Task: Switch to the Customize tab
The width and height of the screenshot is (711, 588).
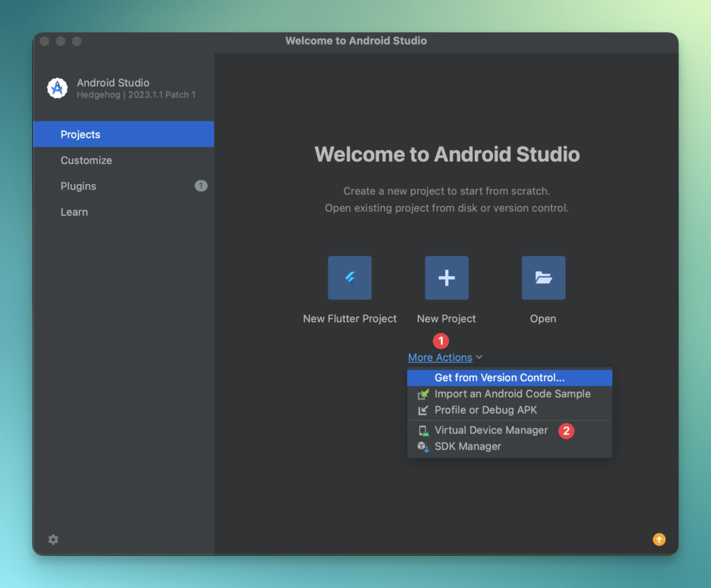Action: pyautogui.click(x=124, y=160)
